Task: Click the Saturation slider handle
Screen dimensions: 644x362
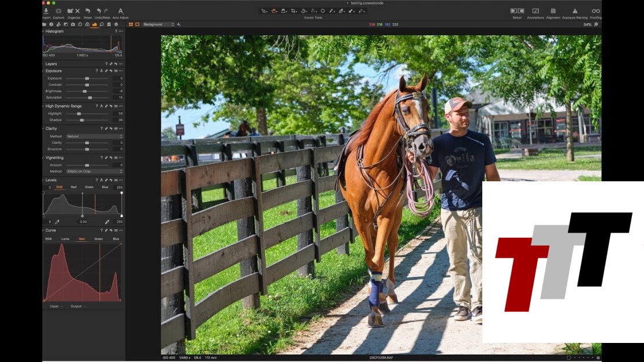Action: click(x=90, y=98)
